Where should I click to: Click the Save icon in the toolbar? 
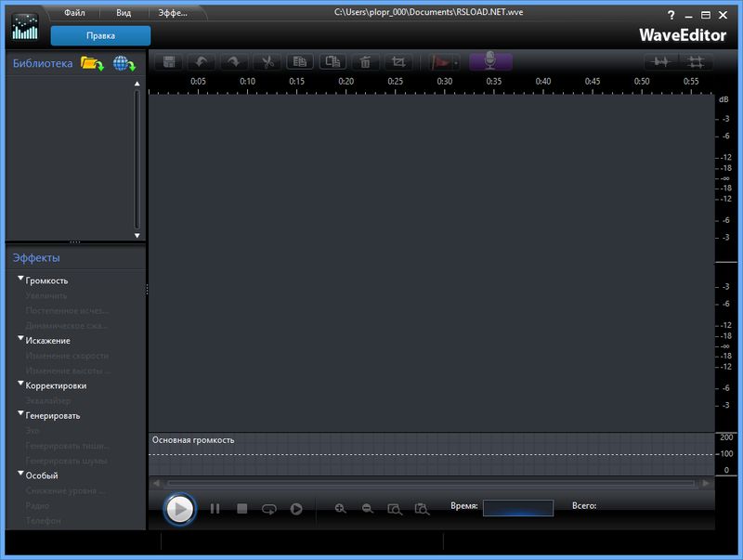point(169,61)
